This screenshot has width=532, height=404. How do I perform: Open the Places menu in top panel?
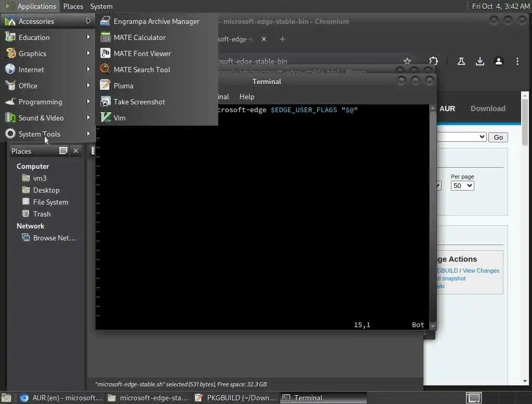coord(73,6)
